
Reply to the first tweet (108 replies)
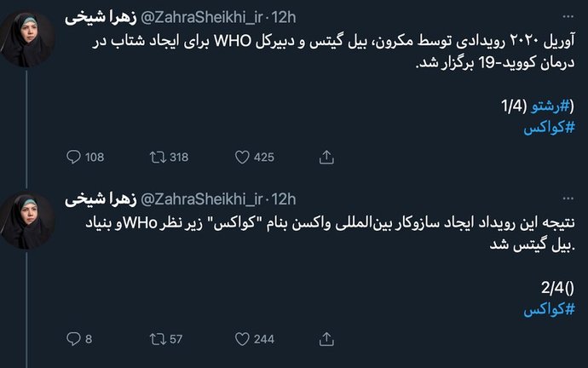[x=72, y=157]
